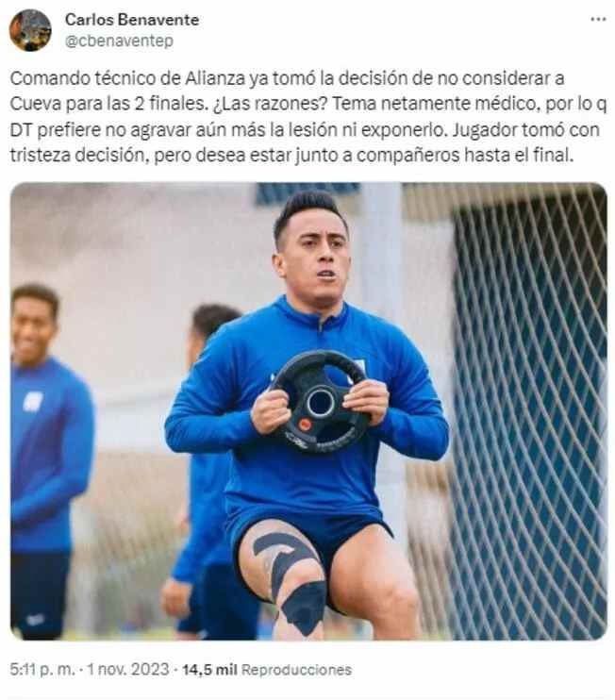
Task: Click the tweet line starting 'Comando técnico de Alianza'
Action: [x=287, y=78]
